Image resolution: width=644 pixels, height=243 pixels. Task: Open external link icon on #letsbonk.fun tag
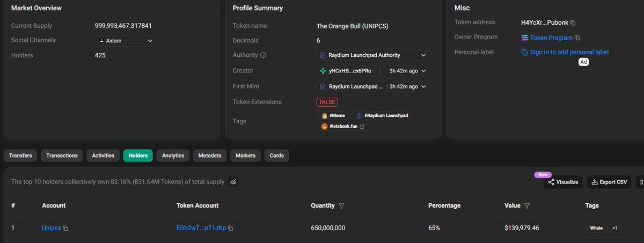362,127
